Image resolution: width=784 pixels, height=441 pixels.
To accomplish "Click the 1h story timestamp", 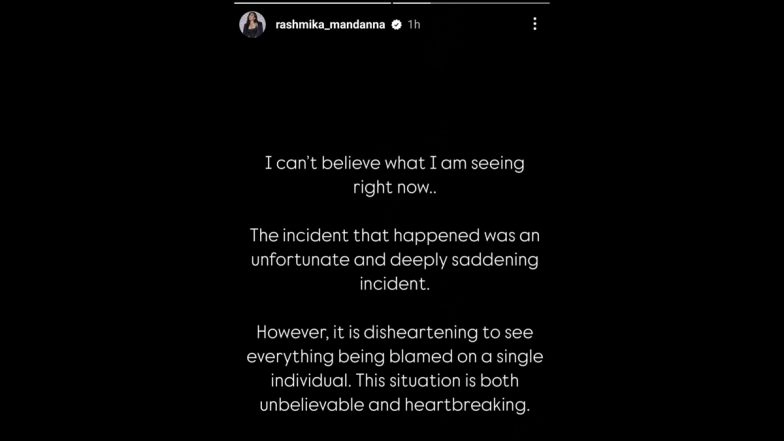I will pyautogui.click(x=413, y=25).
